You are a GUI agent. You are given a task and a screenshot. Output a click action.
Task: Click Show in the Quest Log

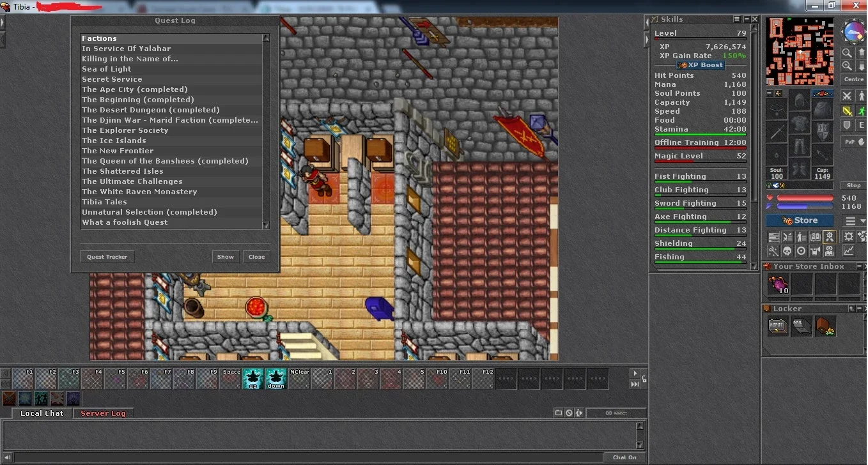coord(226,257)
